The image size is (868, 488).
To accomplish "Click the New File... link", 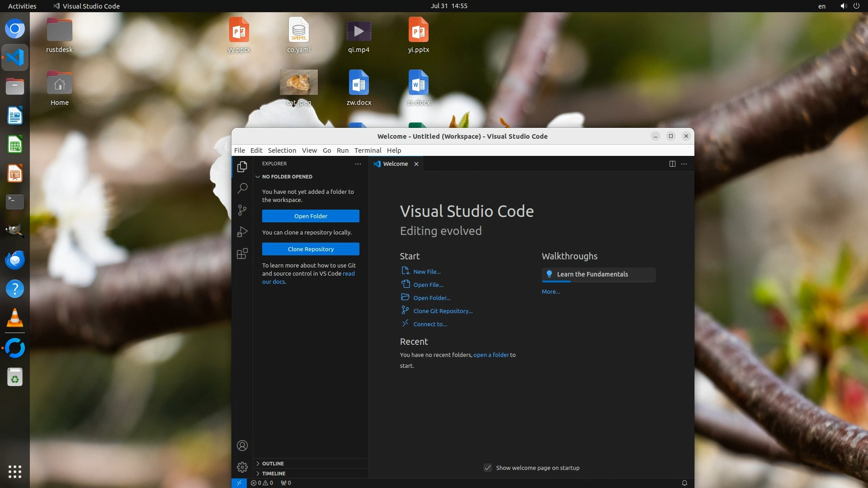I will 426,272.
